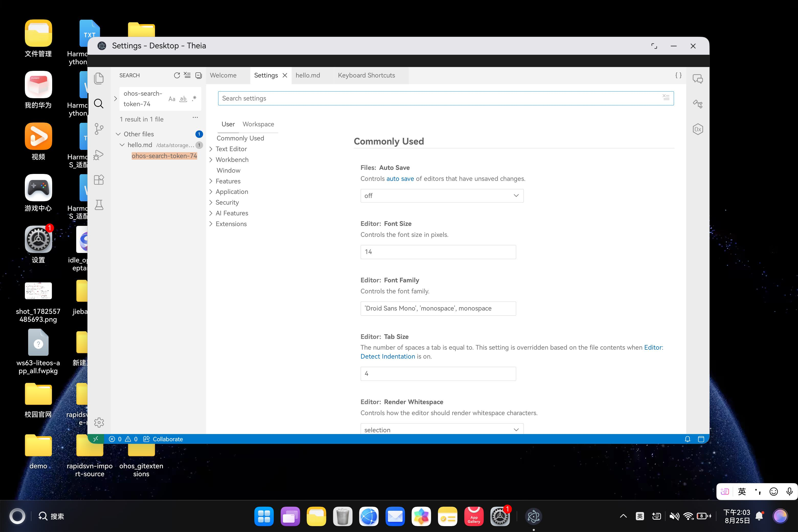798x532 pixels.
Task: Focus the Font Family field
Action: 438,308
